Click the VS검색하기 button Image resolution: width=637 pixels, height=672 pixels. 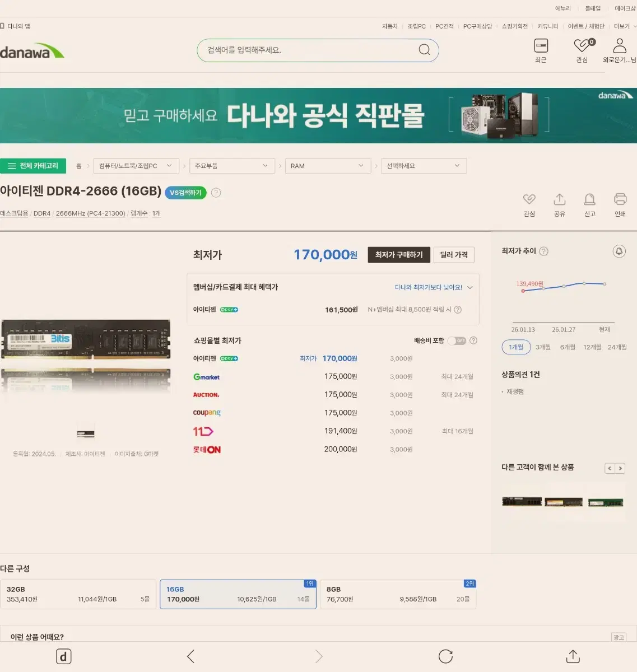click(x=186, y=193)
